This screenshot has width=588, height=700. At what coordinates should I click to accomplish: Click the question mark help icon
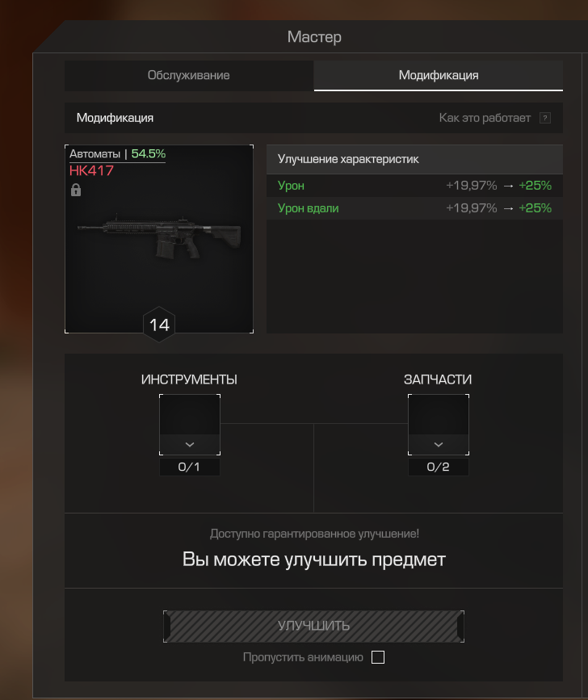pyautogui.click(x=544, y=118)
